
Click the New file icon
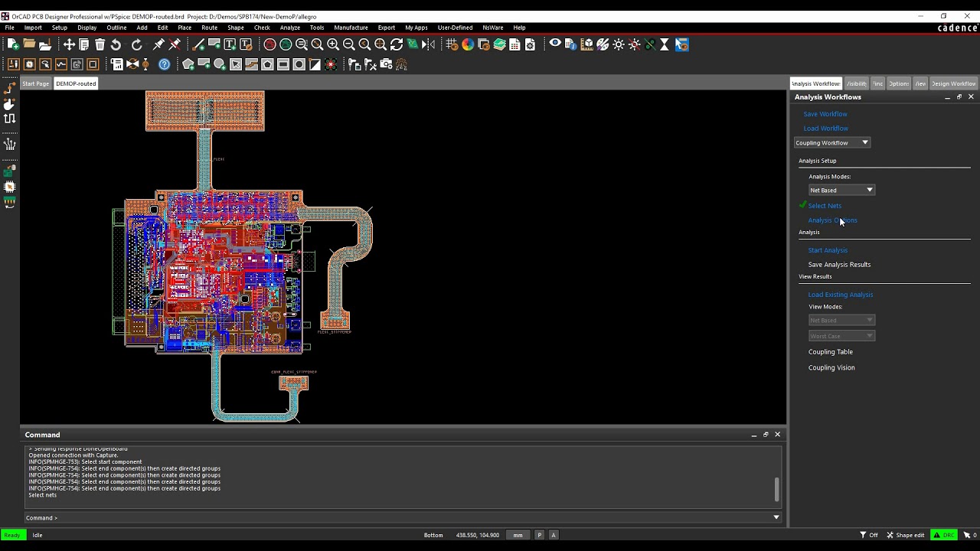(13, 44)
